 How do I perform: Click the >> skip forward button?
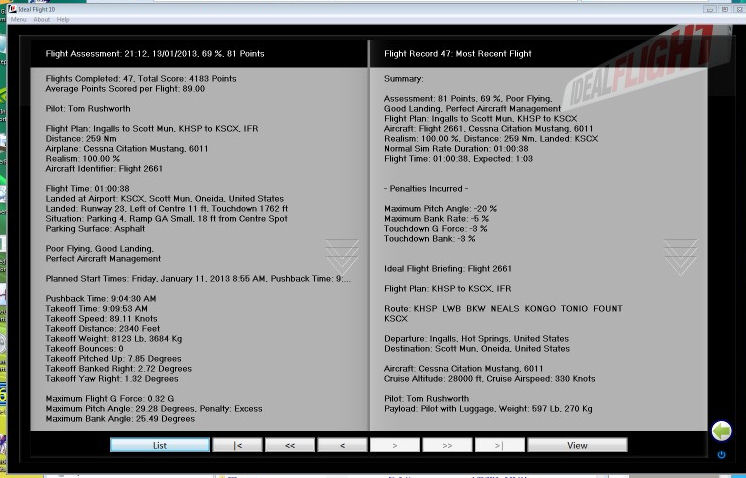(447, 445)
